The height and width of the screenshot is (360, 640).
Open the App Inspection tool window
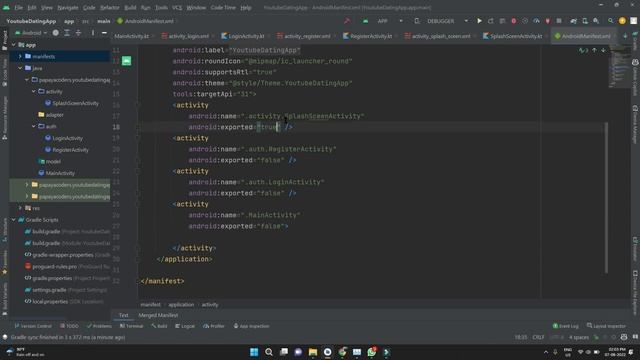click(251, 326)
